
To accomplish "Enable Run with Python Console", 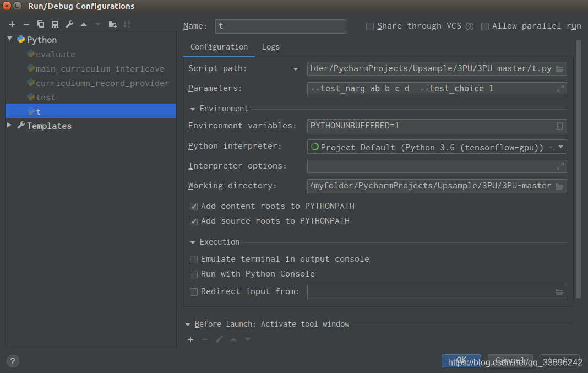I will [193, 274].
